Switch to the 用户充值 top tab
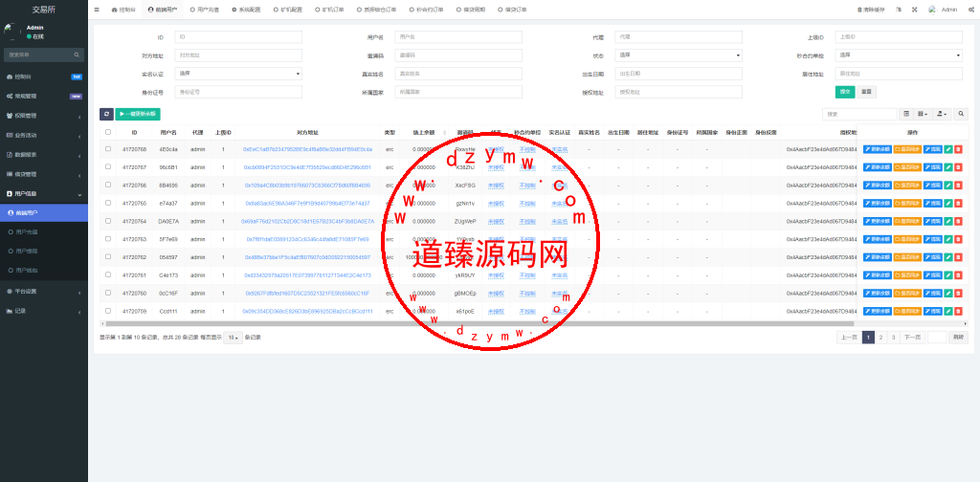This screenshot has width=980, height=482. click(x=205, y=10)
